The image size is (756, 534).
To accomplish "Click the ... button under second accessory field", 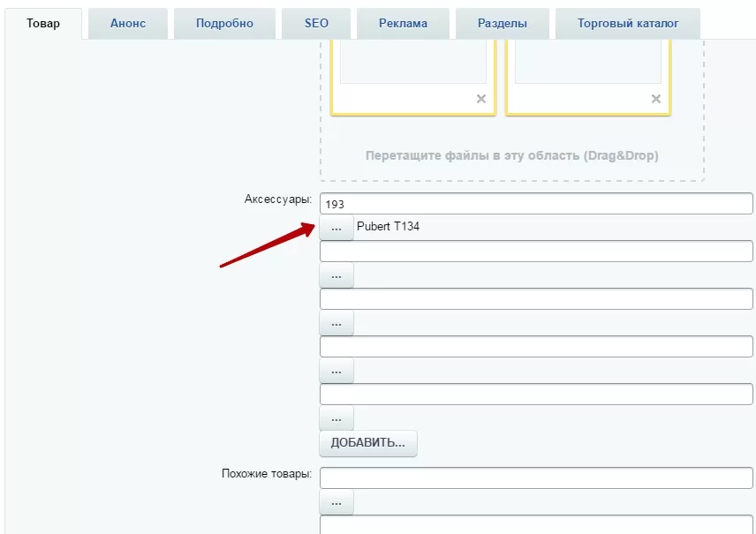I will click(336, 275).
